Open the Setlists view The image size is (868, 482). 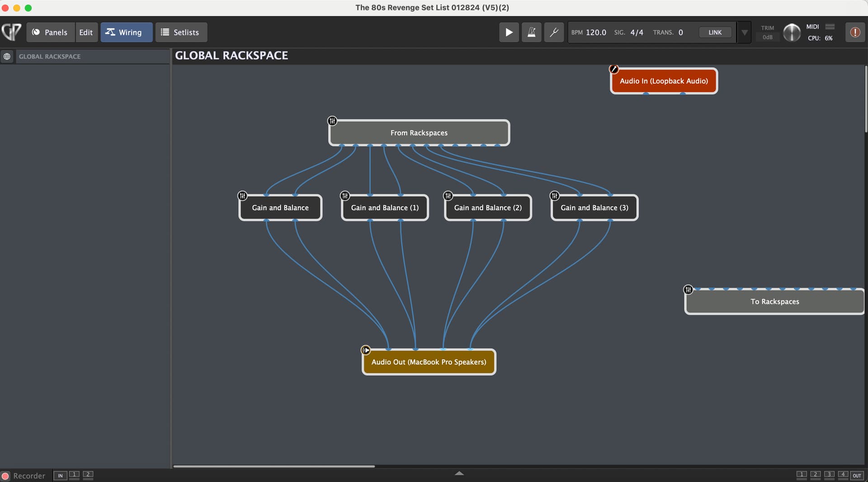click(181, 32)
